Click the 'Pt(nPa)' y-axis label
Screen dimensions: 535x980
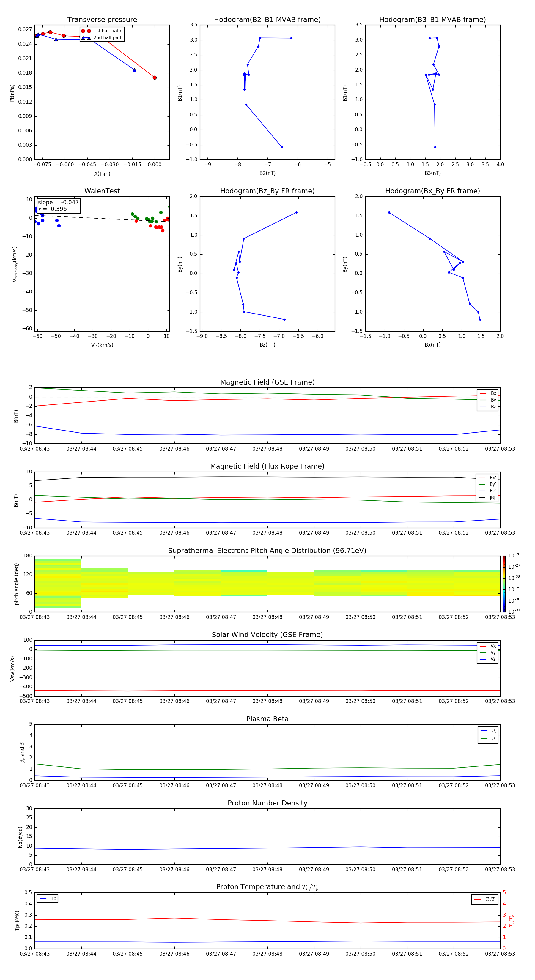[12, 93]
